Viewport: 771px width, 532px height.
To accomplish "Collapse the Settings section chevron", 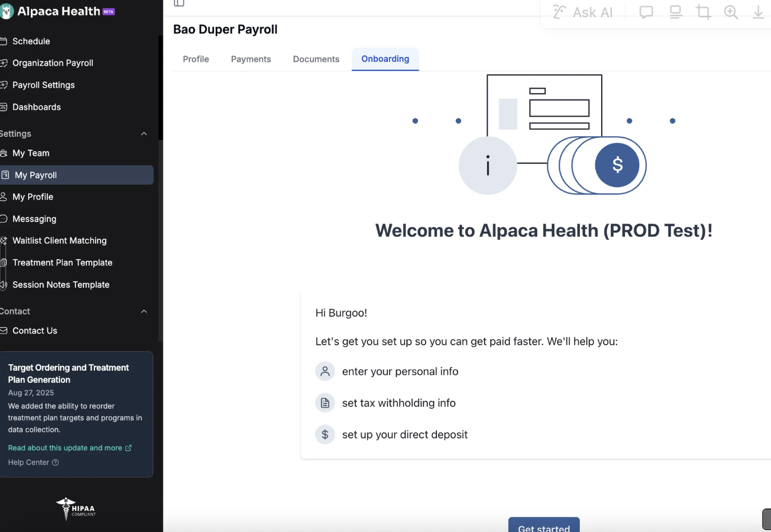I will [144, 134].
